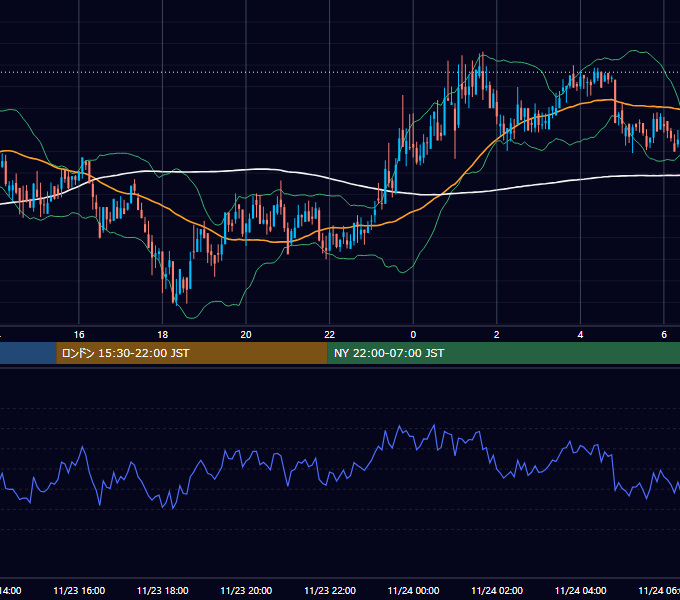
Task: Click the hour label 0 on upper axis
Action: (x=413, y=335)
